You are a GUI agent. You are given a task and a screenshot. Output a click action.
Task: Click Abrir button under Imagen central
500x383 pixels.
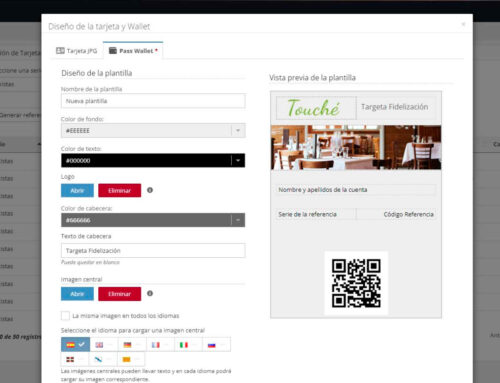click(x=77, y=294)
